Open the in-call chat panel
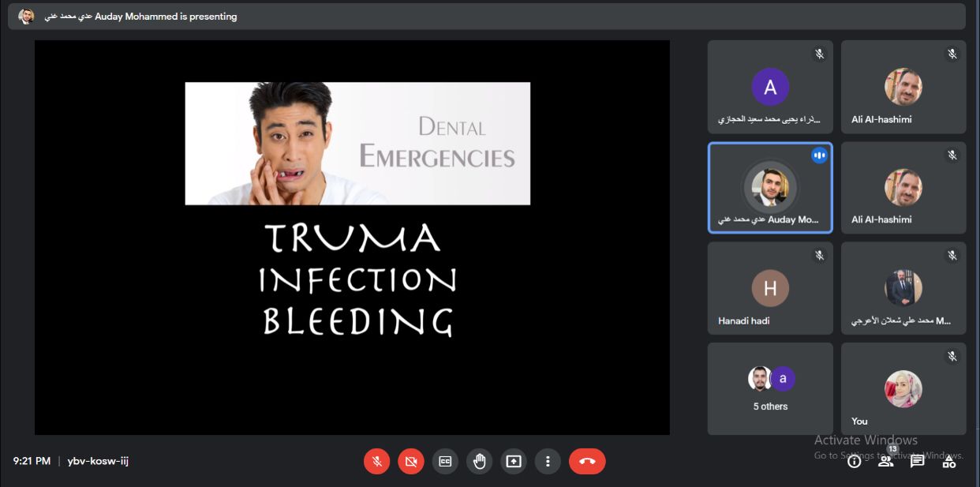 pos(917,462)
